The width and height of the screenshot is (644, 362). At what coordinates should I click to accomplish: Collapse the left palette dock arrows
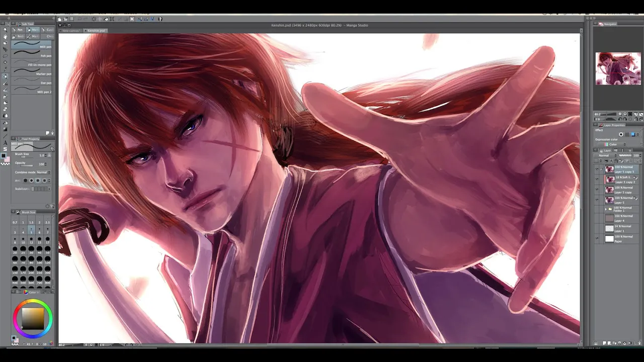point(9,18)
